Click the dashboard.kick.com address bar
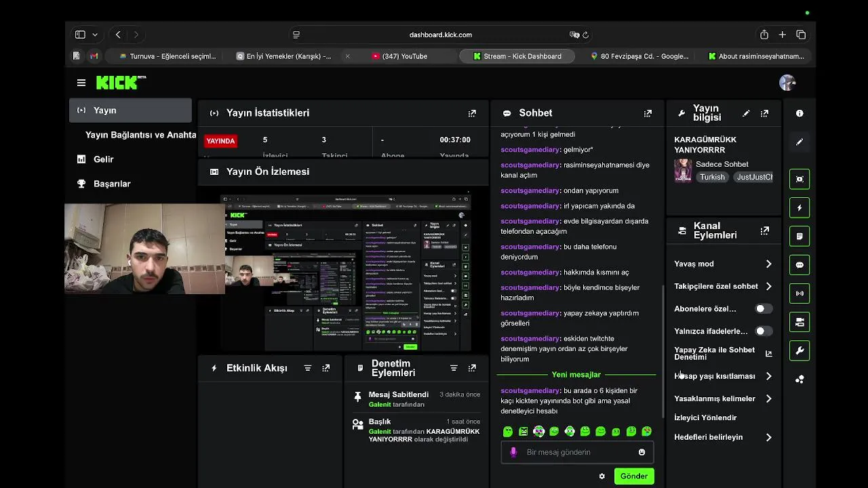 (441, 35)
